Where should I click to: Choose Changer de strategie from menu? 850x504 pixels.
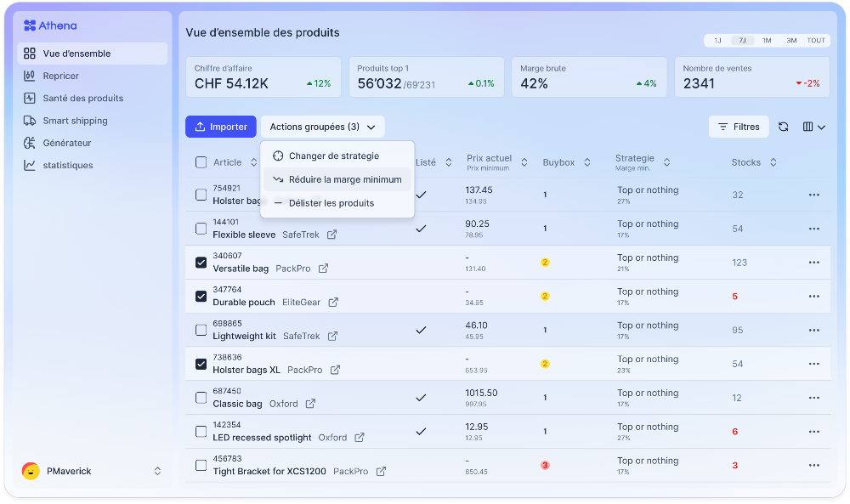pyautogui.click(x=337, y=156)
